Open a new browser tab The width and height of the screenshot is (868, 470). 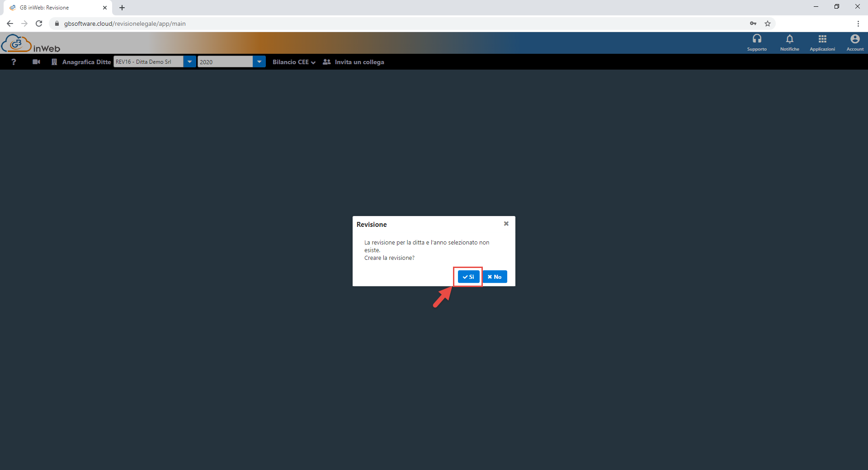[122, 8]
